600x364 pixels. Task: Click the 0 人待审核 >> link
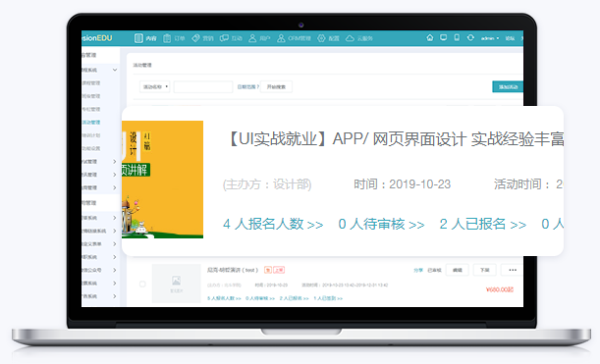click(x=381, y=224)
